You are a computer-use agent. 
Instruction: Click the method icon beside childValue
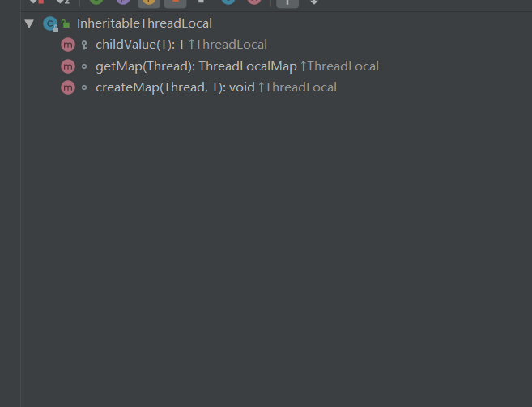[68, 45]
